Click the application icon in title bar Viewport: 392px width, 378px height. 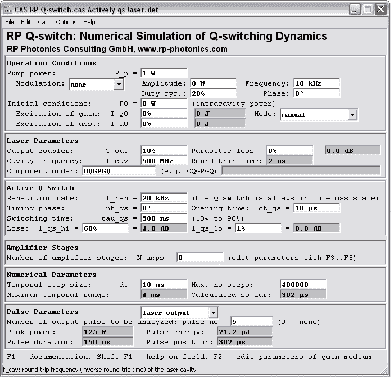coord(7,9)
